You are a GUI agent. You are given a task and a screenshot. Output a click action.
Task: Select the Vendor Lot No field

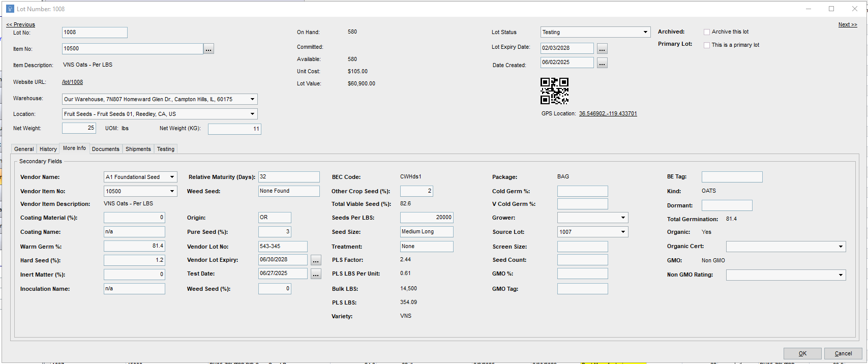pyautogui.click(x=283, y=247)
